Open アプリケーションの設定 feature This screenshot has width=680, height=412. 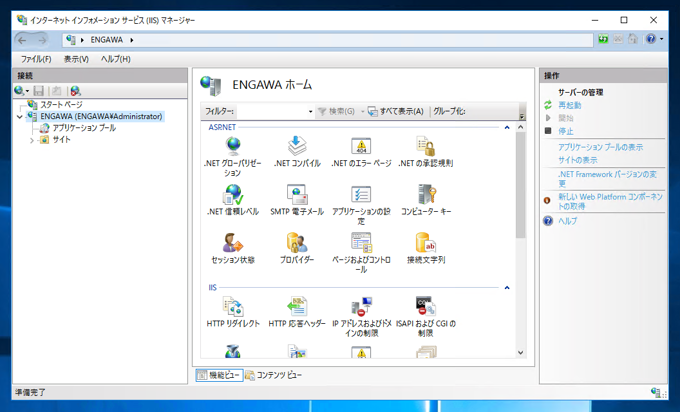pos(361,205)
